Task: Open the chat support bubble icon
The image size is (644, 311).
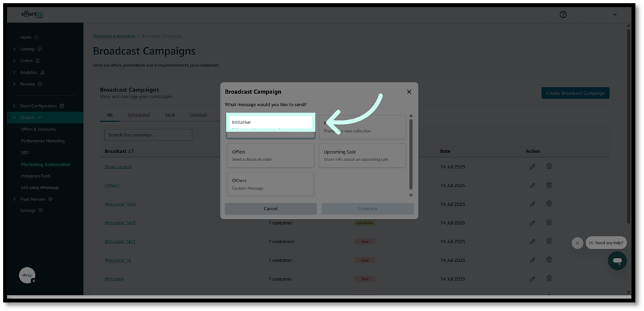Action: [617, 261]
